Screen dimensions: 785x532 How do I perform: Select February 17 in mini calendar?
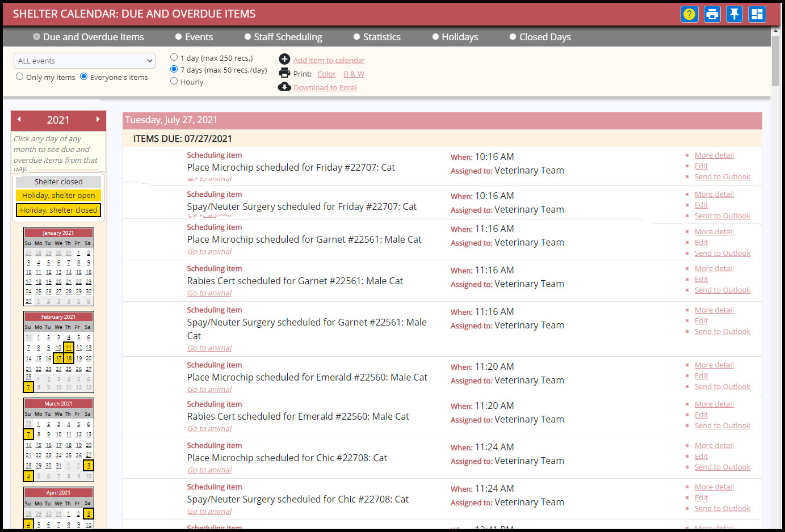pos(58,358)
